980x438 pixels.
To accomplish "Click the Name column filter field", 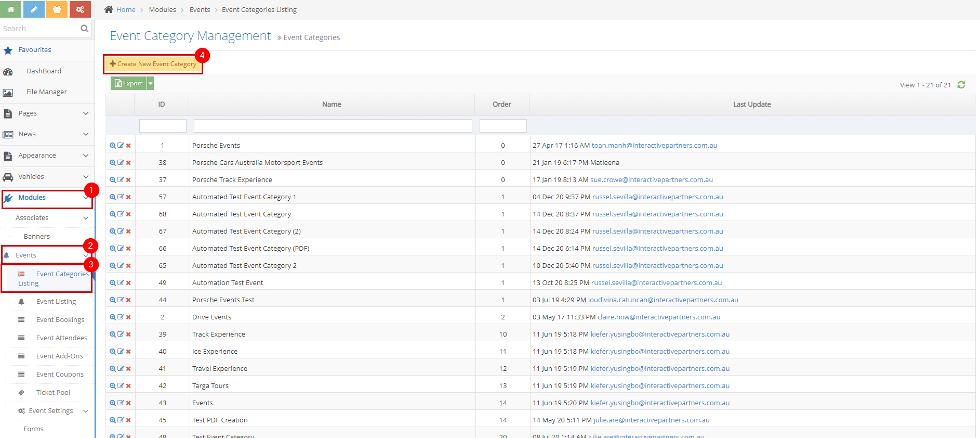I will pyautogui.click(x=333, y=126).
